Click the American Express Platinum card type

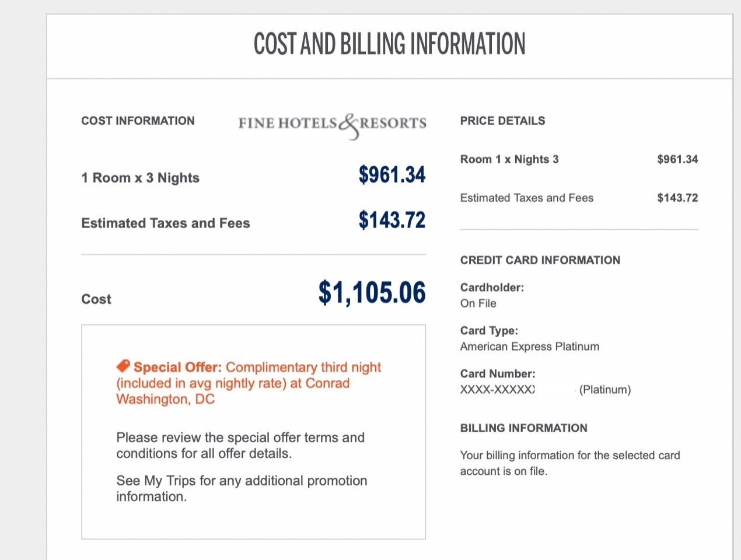529,346
